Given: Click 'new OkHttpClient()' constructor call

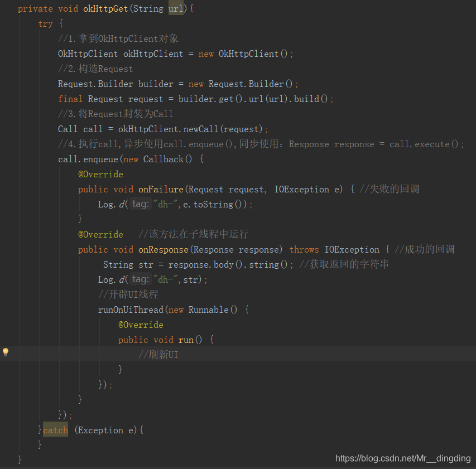Looking at the screenshot, I should tap(243, 54).
